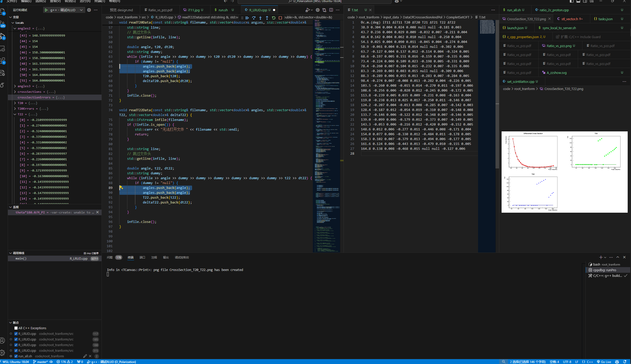This screenshot has width=631, height=364.
Task: Open the g++ debug configuration dropdown
Action: tap(81, 10)
